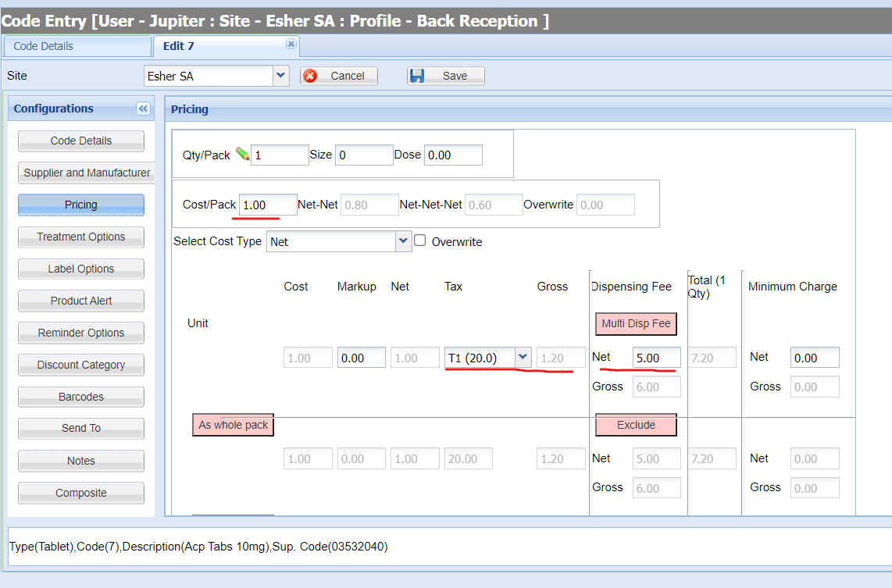This screenshot has width=892, height=588.
Task: Click the Cost/Pack input field
Action: click(x=268, y=205)
